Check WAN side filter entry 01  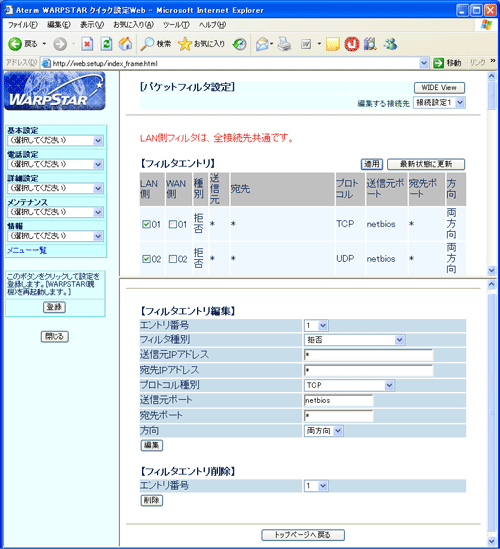(173, 224)
